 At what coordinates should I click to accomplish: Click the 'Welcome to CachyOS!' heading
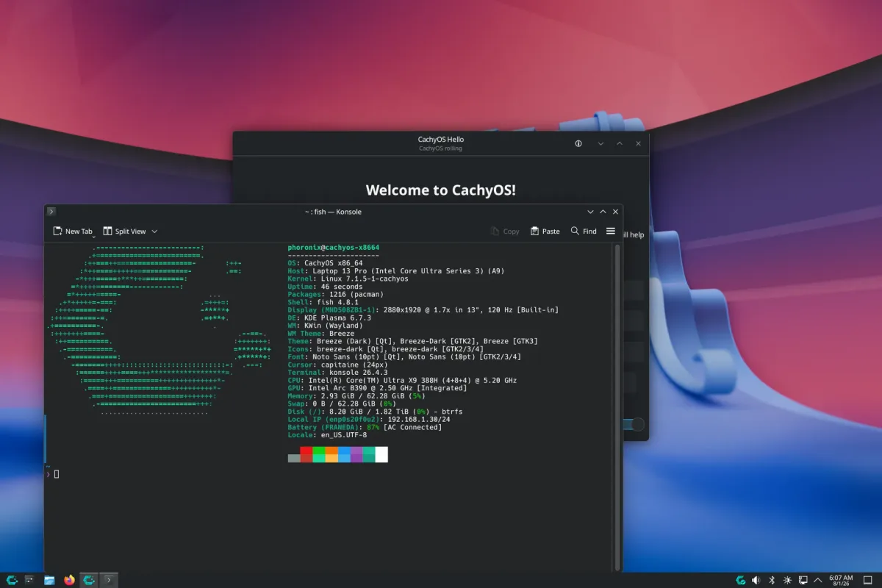pyautogui.click(x=441, y=190)
